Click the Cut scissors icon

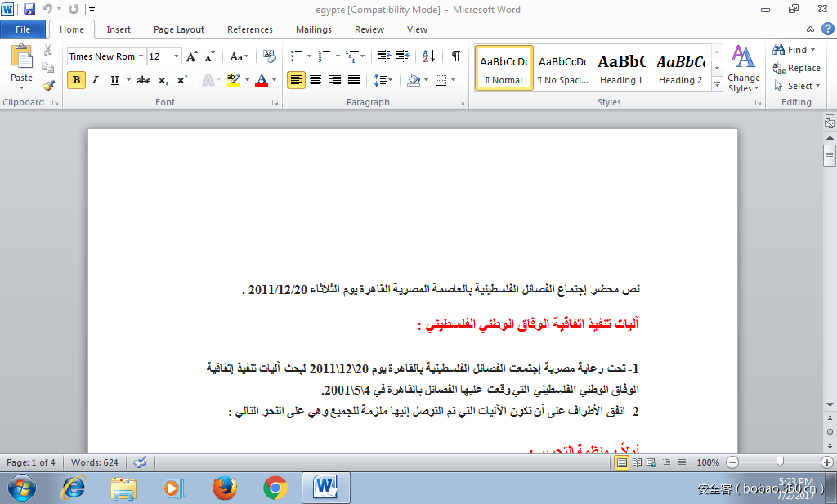[x=48, y=51]
